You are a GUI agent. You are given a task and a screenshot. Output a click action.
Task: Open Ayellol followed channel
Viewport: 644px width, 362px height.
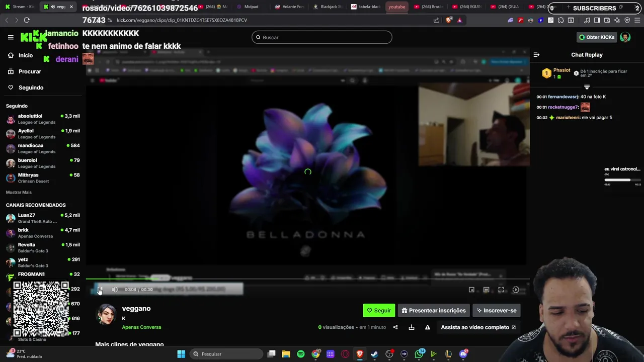tap(43, 134)
